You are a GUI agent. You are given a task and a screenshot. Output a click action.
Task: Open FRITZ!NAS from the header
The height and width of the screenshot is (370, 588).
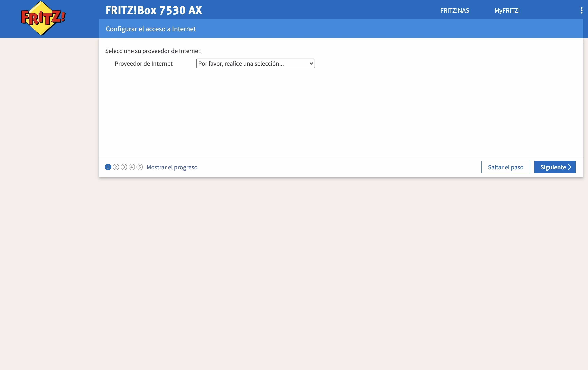tap(454, 10)
